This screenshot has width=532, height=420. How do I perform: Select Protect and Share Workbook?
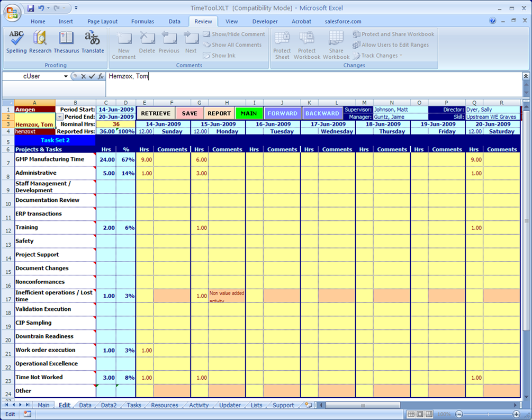click(x=393, y=34)
